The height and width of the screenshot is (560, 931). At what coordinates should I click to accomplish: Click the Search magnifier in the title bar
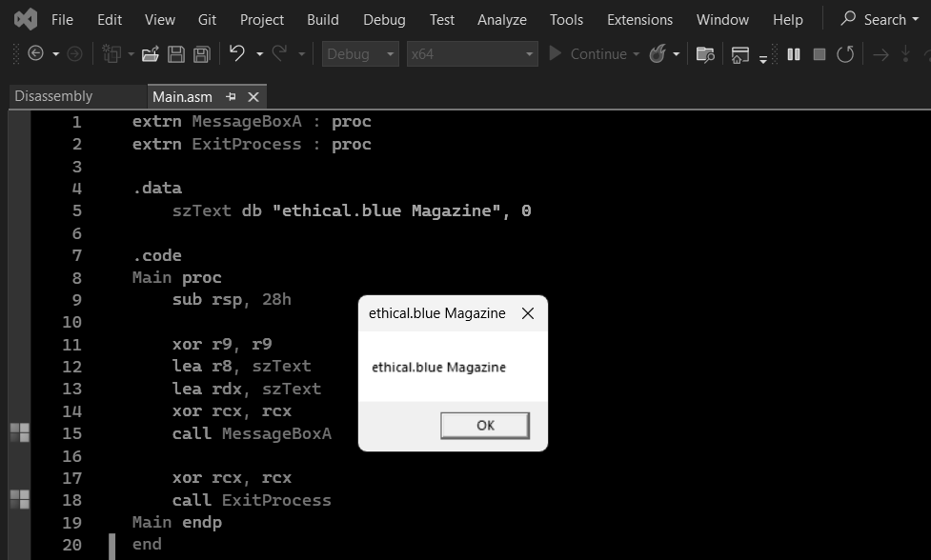(x=848, y=18)
